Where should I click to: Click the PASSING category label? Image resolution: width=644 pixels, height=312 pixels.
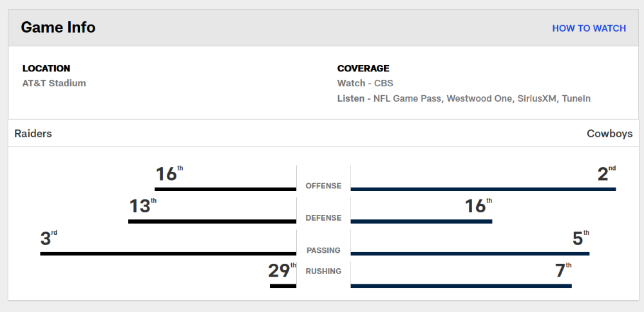pyautogui.click(x=323, y=250)
